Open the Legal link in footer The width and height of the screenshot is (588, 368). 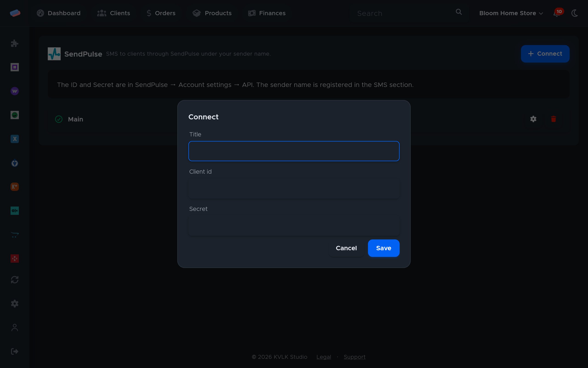(x=324, y=357)
